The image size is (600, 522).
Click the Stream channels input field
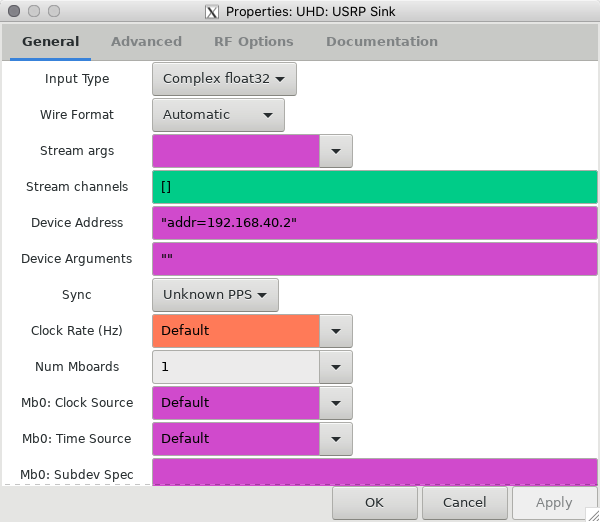point(375,187)
